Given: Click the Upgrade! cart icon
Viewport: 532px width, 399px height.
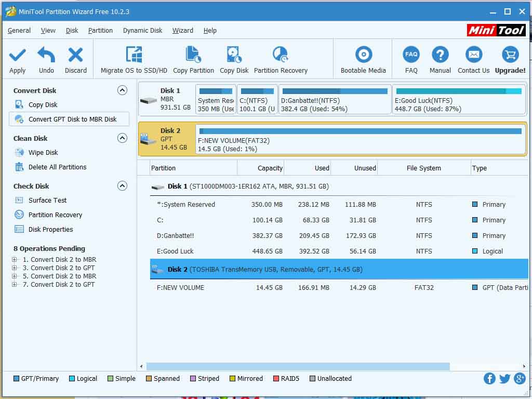Looking at the screenshot, I should click(510, 54).
